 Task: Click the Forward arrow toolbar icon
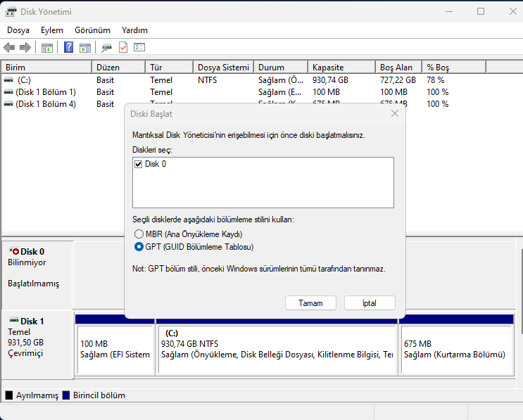click(x=25, y=48)
